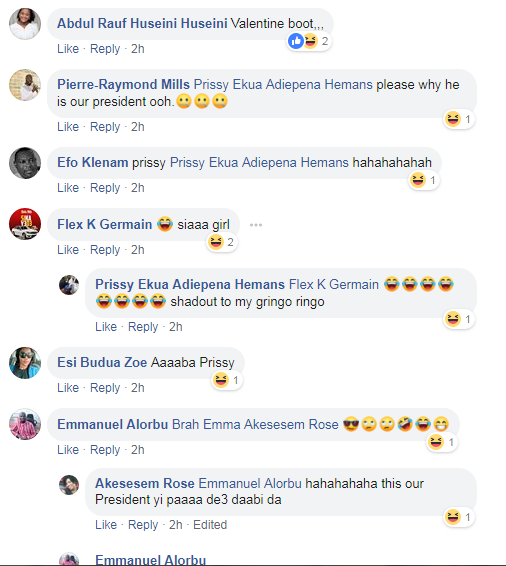Reply to Pierre-Raymond Mills' comment
Screen dimensions: 506x566
tap(105, 127)
